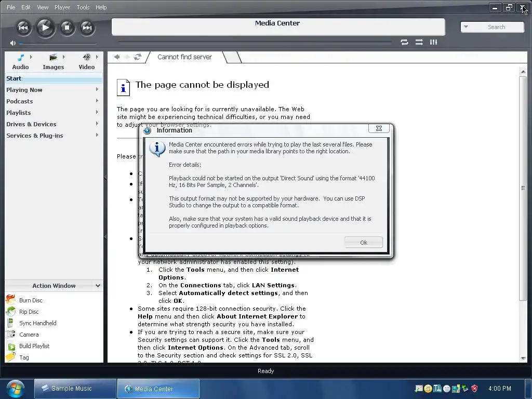The image size is (532, 399).
Task: Click Ok in the Information dialog
Action: [x=363, y=242]
